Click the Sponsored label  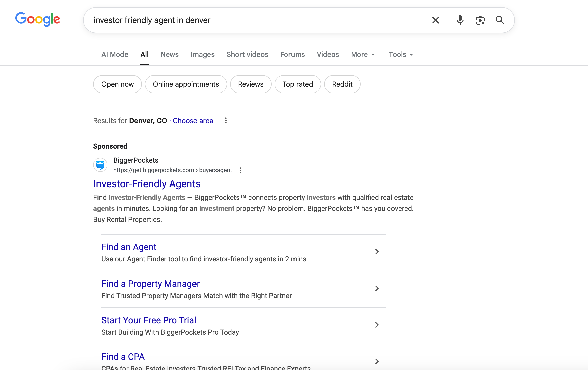[x=110, y=146]
